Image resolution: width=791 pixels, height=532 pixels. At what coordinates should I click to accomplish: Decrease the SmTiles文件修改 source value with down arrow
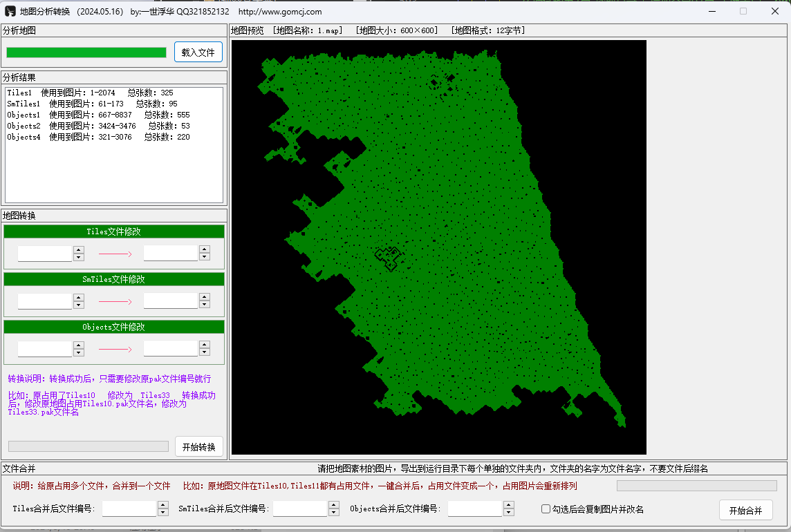pos(79,305)
